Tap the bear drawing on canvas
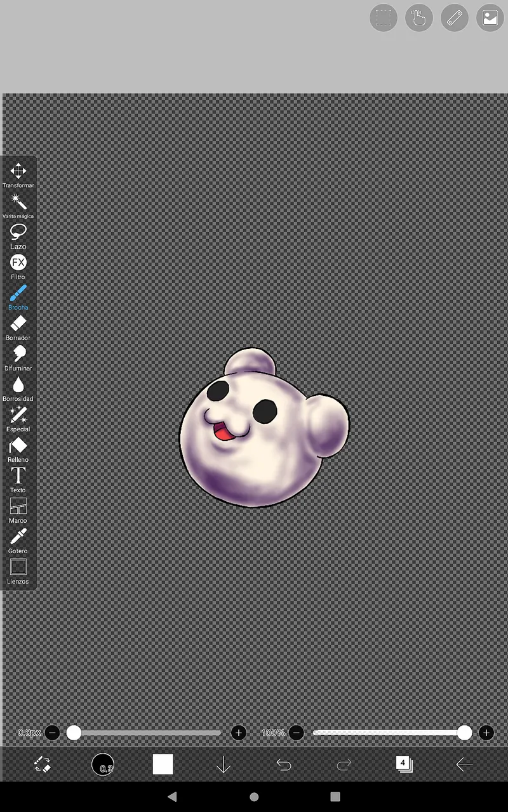 click(x=264, y=428)
